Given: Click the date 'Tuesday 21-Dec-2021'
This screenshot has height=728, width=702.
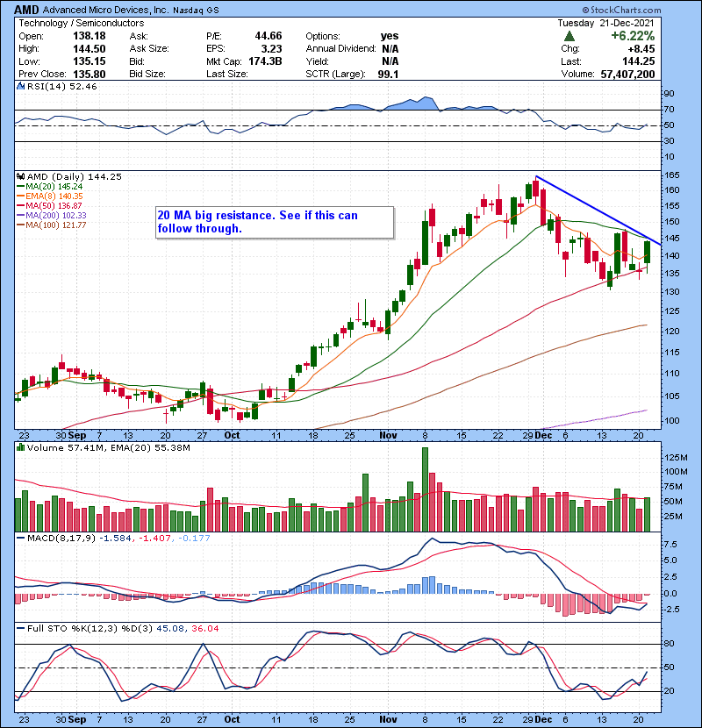Looking at the screenshot, I should click(605, 23).
